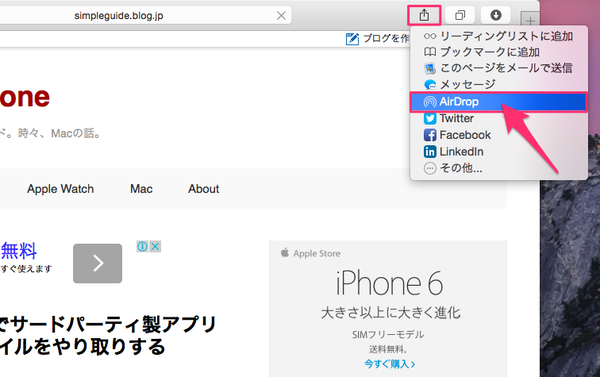600x377 pixels.
Task: Click the Safari Share toolbar button
Action: (424, 15)
